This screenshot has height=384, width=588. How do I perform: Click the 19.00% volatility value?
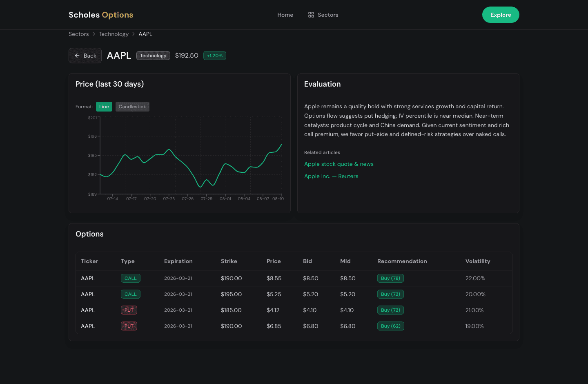coord(474,326)
